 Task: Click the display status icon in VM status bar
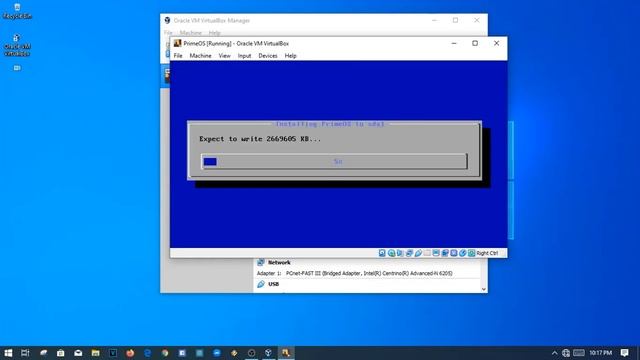click(x=436, y=253)
